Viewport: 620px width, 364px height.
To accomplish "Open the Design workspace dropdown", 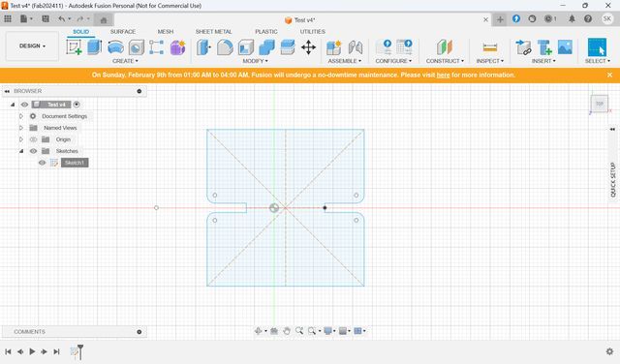I will (32, 46).
